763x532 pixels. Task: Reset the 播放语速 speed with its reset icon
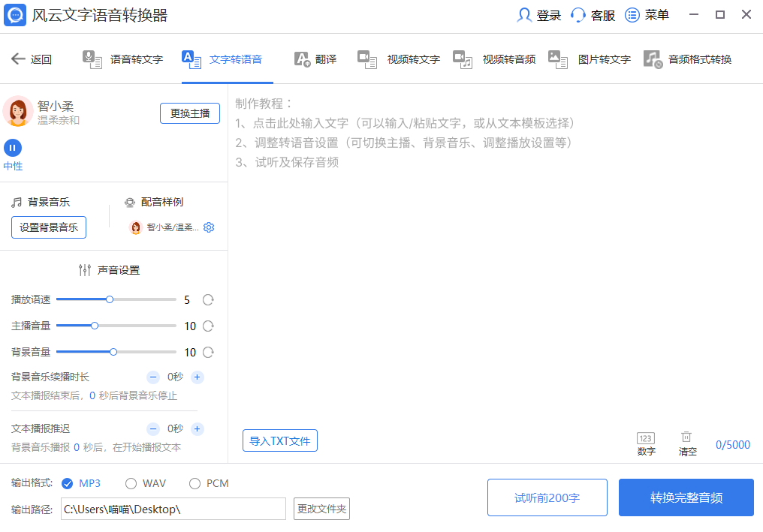tap(207, 299)
